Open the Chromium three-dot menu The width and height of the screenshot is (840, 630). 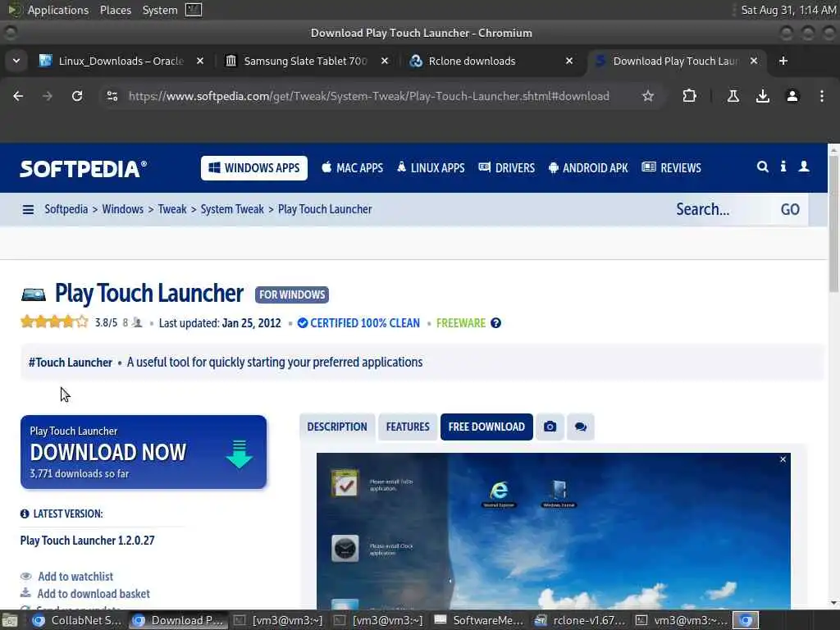coord(822,96)
